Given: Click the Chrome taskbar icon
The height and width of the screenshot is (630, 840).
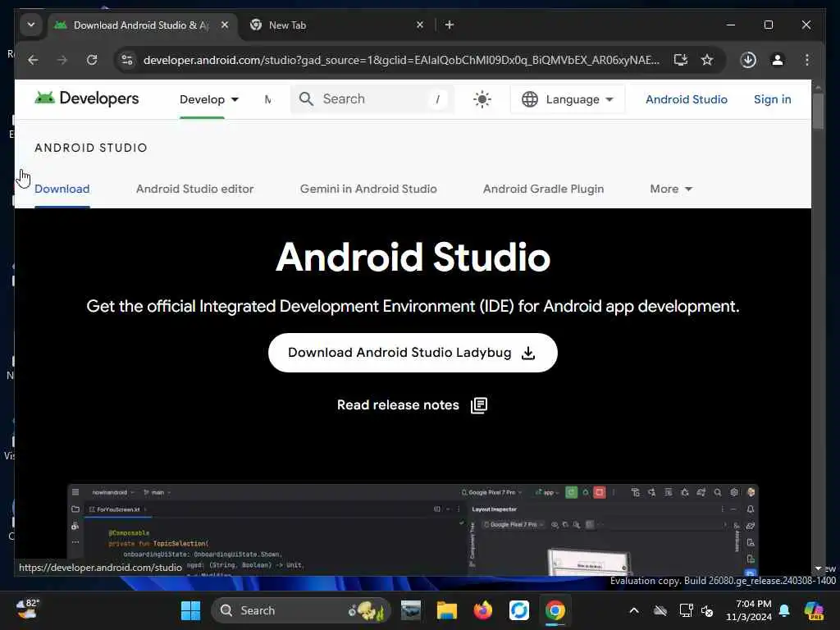Looking at the screenshot, I should click(555, 610).
